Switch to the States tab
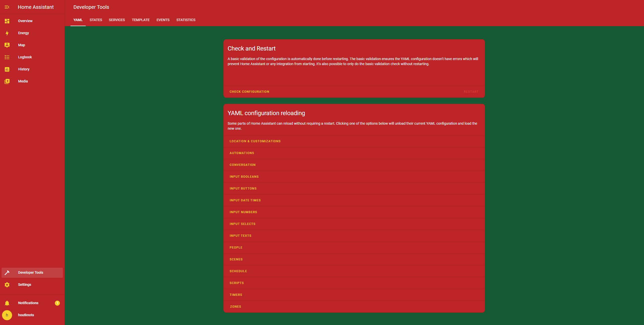The image size is (644, 325). [x=96, y=20]
